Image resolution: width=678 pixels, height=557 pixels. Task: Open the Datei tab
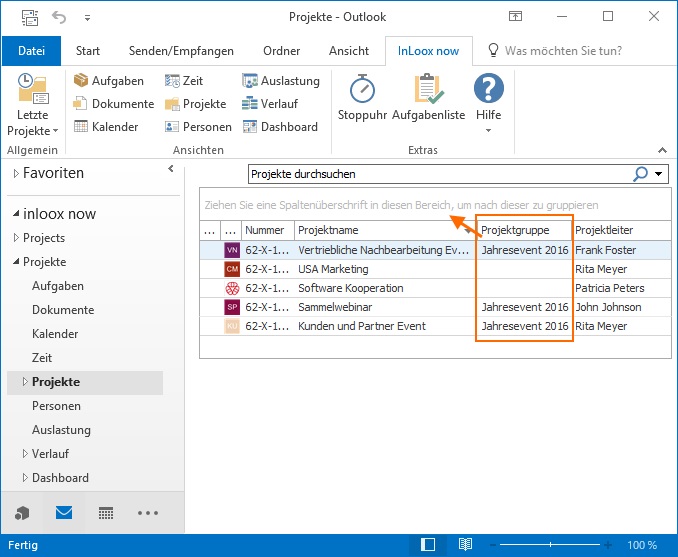pos(32,51)
